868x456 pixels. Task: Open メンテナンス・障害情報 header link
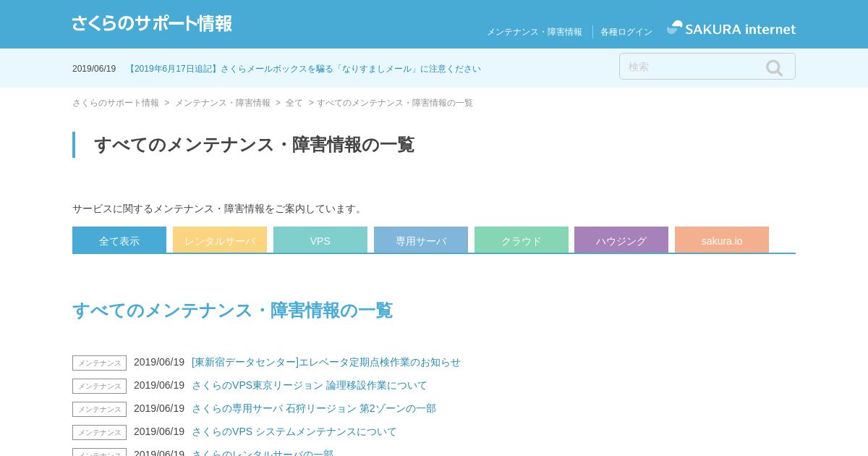[x=534, y=32]
